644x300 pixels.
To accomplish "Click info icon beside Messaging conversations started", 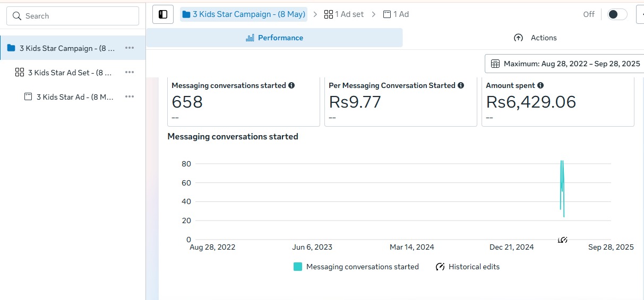I will coord(291,85).
